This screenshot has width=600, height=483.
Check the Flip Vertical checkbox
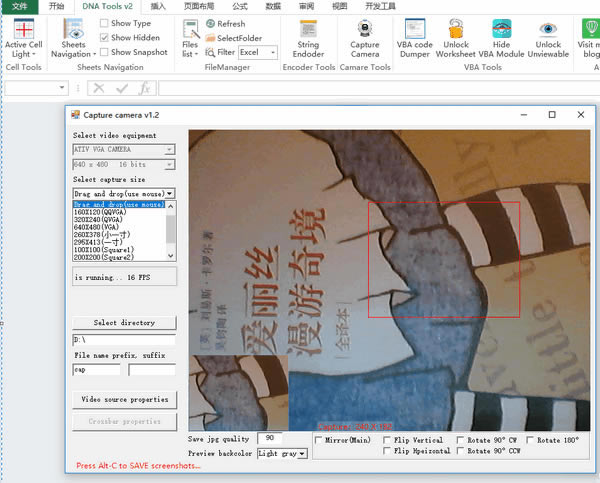click(387, 440)
